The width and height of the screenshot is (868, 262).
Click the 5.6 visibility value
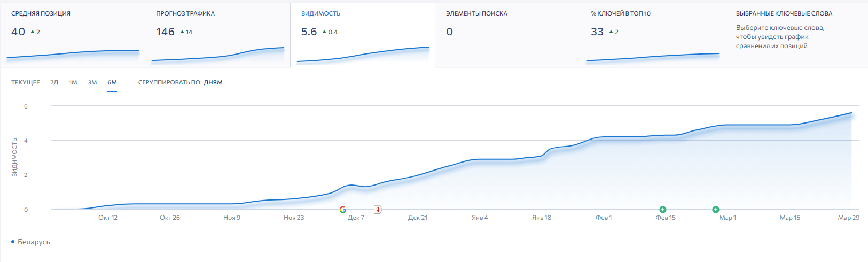309,32
